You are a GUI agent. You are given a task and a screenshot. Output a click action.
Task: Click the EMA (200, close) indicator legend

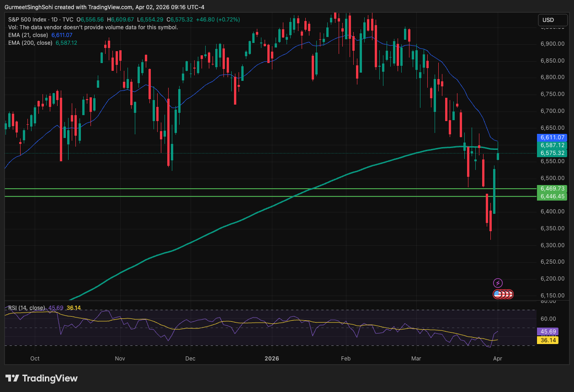pyautogui.click(x=30, y=42)
